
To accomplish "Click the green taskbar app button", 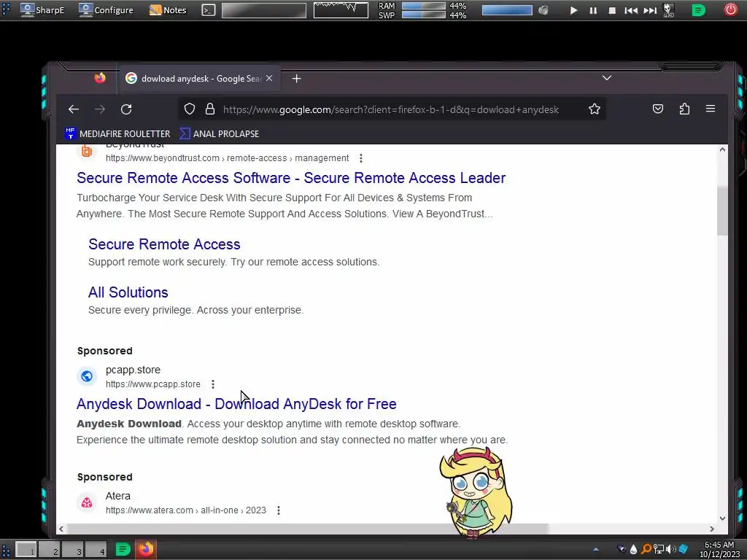I will click(x=123, y=550).
